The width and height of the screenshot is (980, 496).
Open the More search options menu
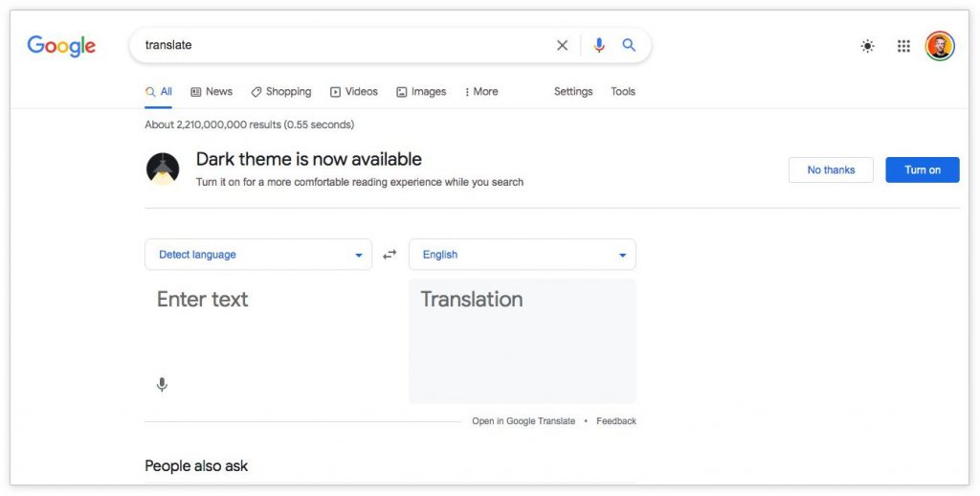pyautogui.click(x=481, y=92)
